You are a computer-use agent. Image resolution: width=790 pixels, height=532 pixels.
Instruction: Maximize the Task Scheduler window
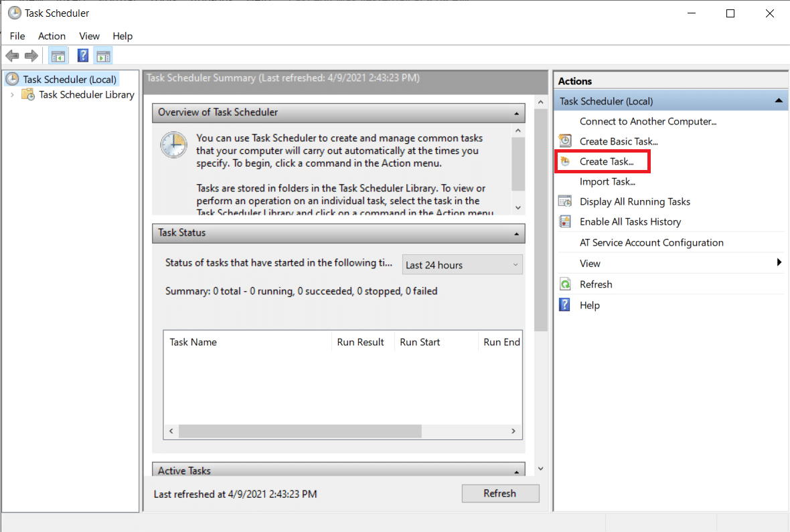point(730,13)
